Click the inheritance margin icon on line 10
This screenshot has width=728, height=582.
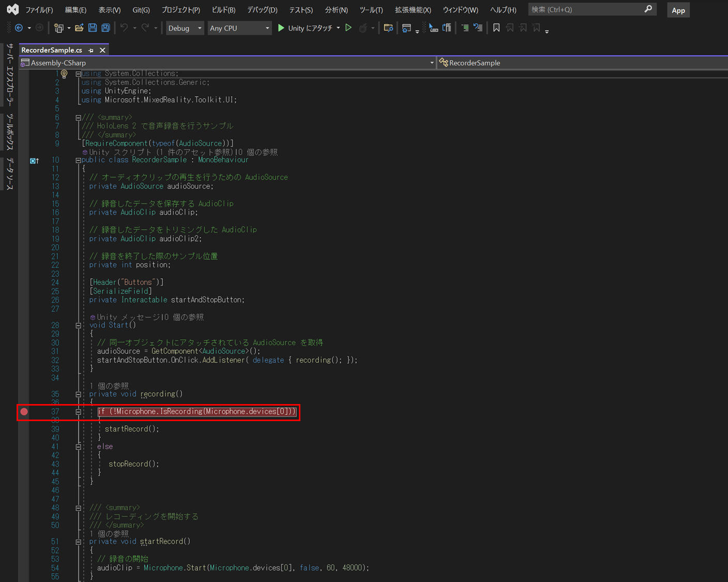tap(34, 160)
